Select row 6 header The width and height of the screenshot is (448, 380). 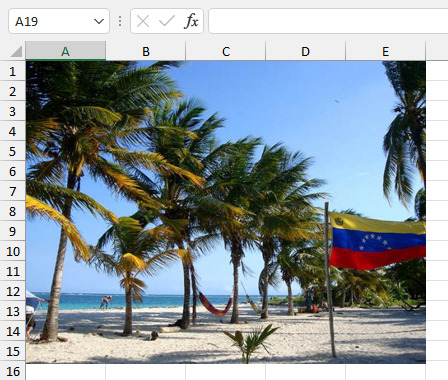click(13, 171)
